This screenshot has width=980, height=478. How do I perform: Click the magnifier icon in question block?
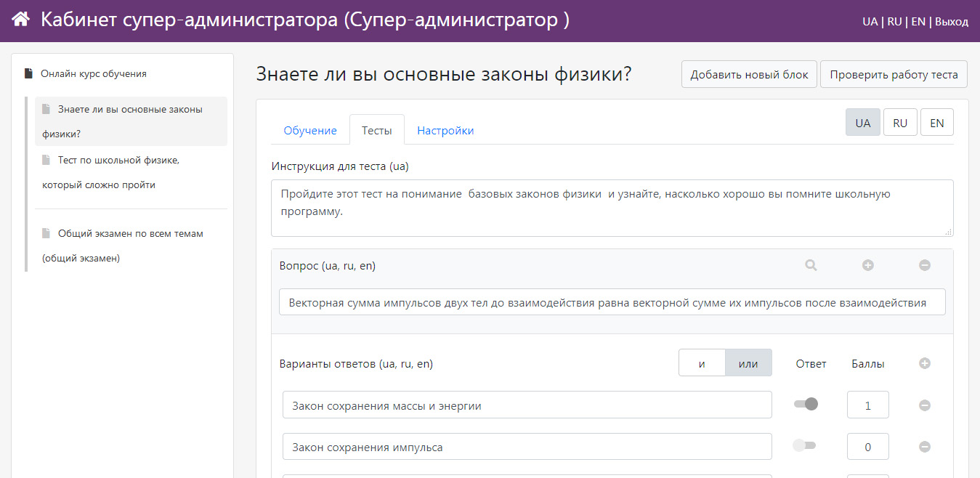(811, 266)
